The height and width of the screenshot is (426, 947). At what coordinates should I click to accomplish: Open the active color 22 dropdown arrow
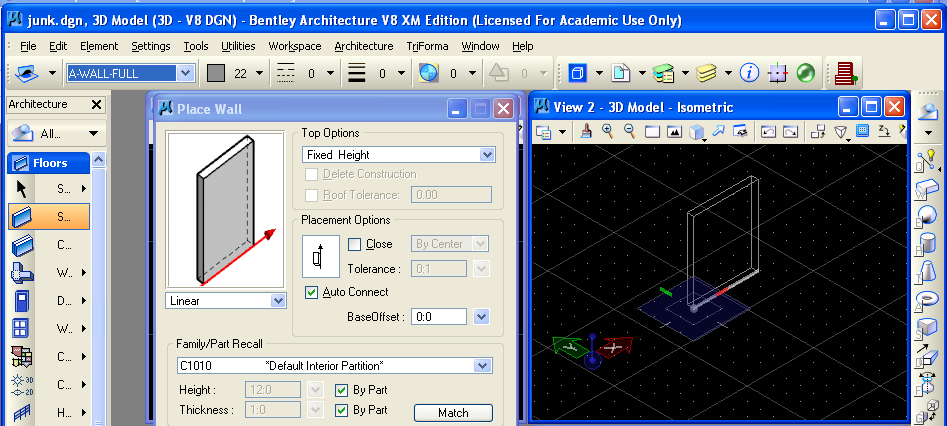(x=260, y=73)
